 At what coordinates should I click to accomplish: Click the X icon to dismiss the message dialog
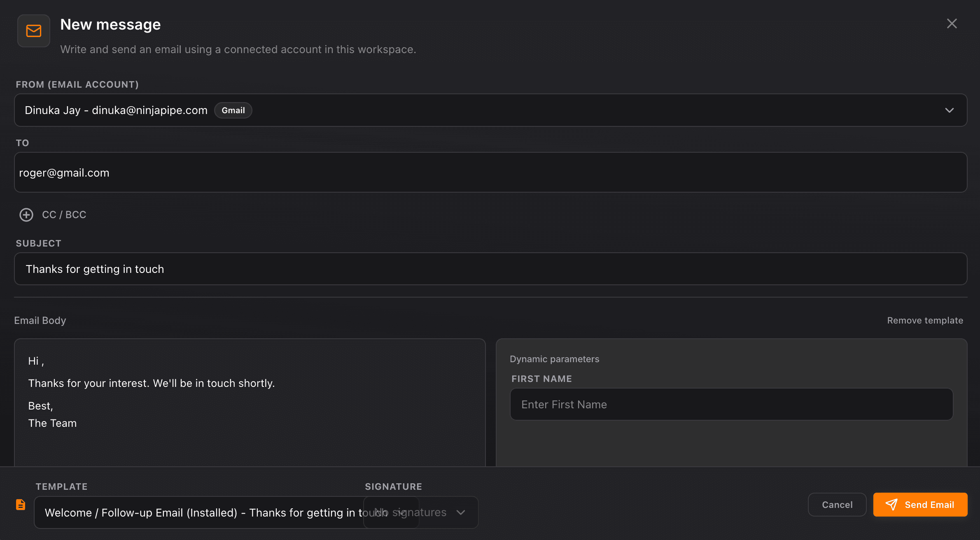(x=952, y=23)
